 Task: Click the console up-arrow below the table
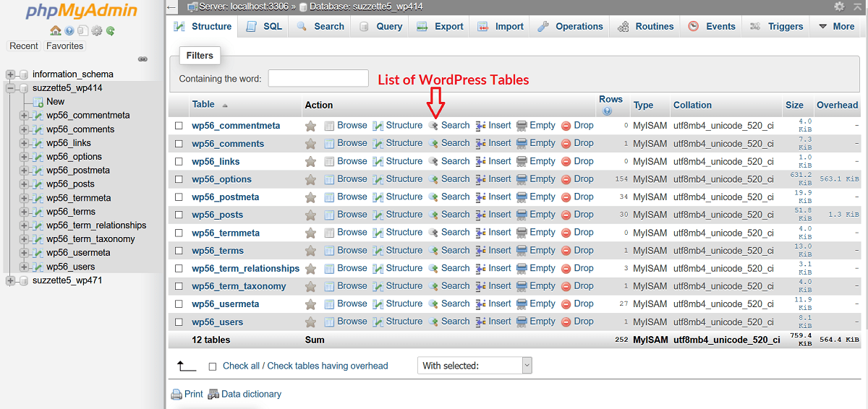pyautogui.click(x=187, y=366)
